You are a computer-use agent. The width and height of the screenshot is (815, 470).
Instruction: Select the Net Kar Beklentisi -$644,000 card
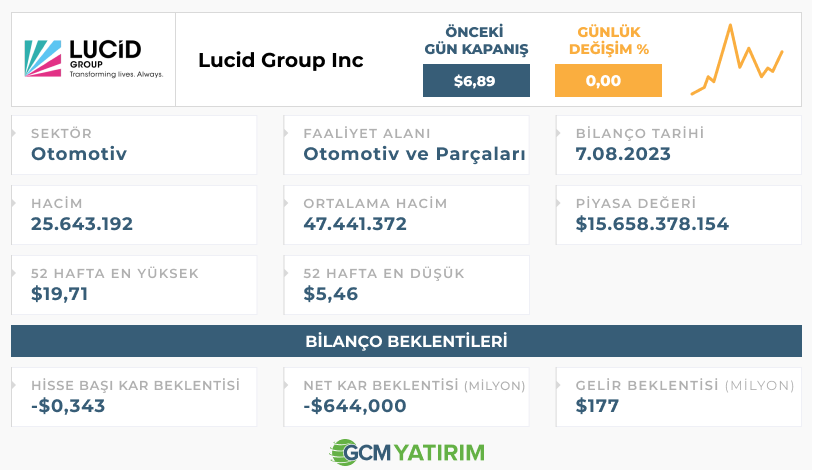click(x=406, y=397)
